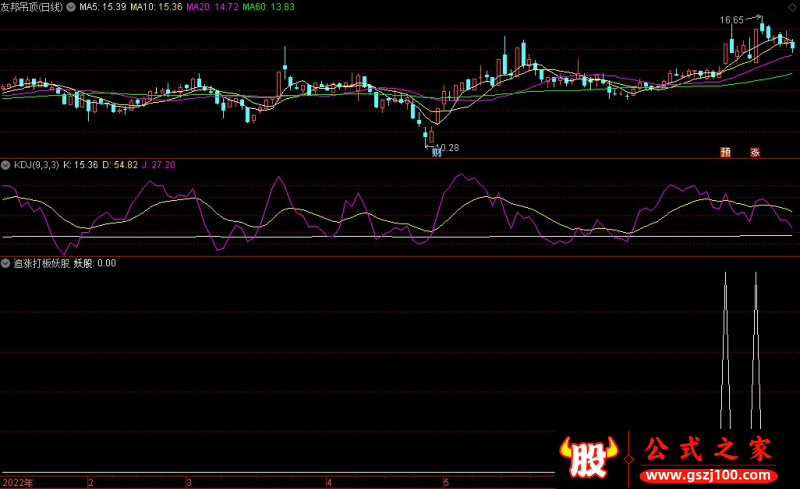Select the first 妖股 signal spike
The image size is (800, 489).
tap(726, 350)
